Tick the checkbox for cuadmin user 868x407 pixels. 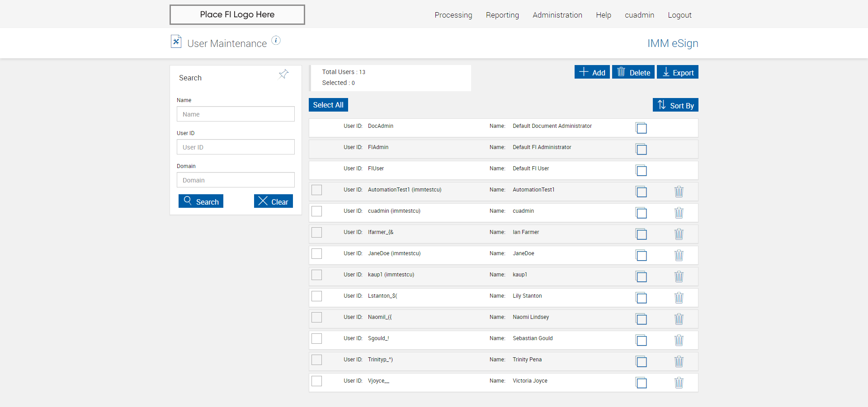[317, 211]
